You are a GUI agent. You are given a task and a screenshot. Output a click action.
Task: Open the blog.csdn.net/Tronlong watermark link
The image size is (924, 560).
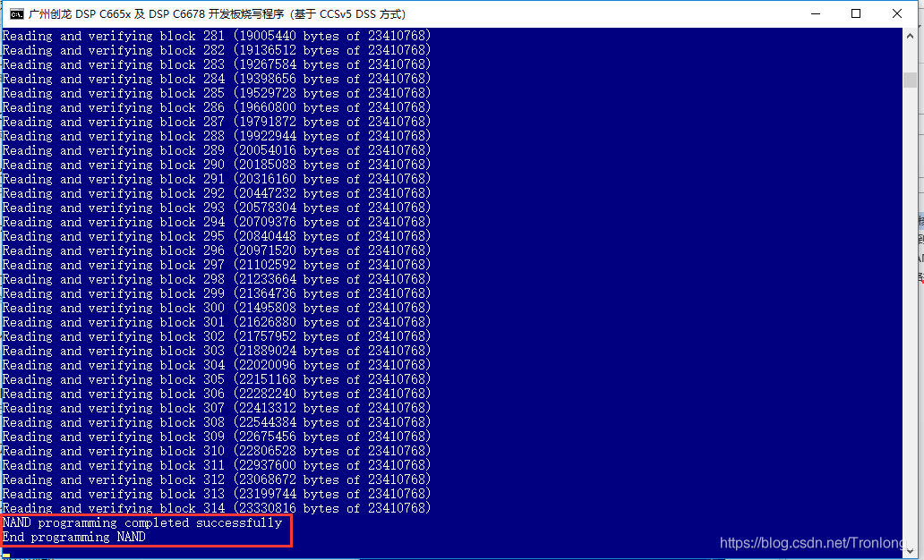click(x=808, y=542)
